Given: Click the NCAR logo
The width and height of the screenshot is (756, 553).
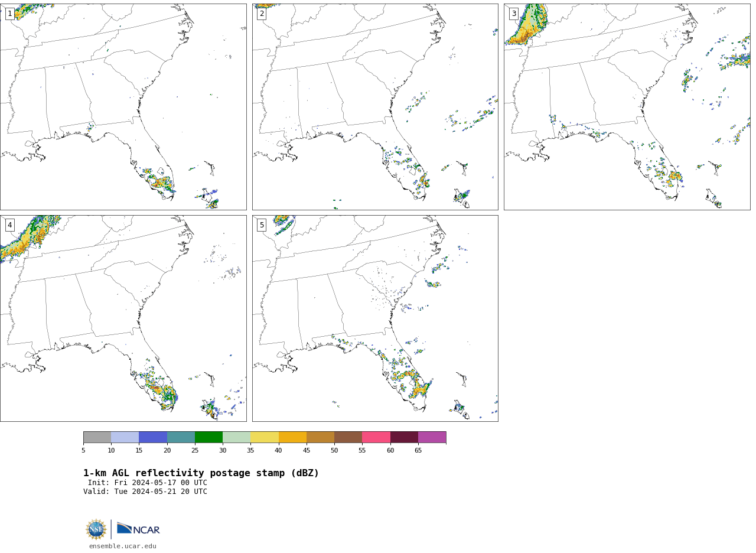Looking at the screenshot, I should [138, 529].
